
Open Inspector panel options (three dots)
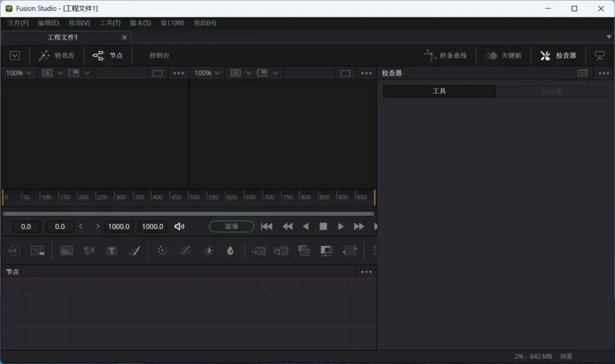604,73
